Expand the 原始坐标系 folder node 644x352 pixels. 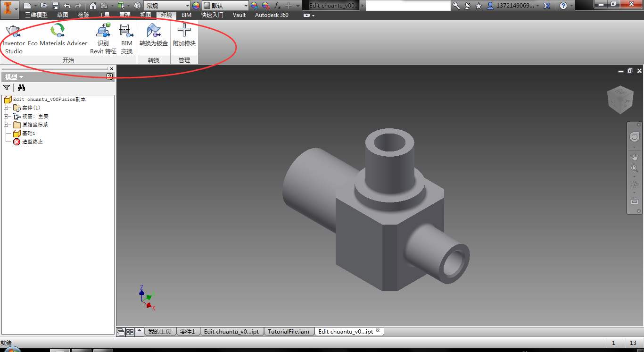click(x=6, y=125)
